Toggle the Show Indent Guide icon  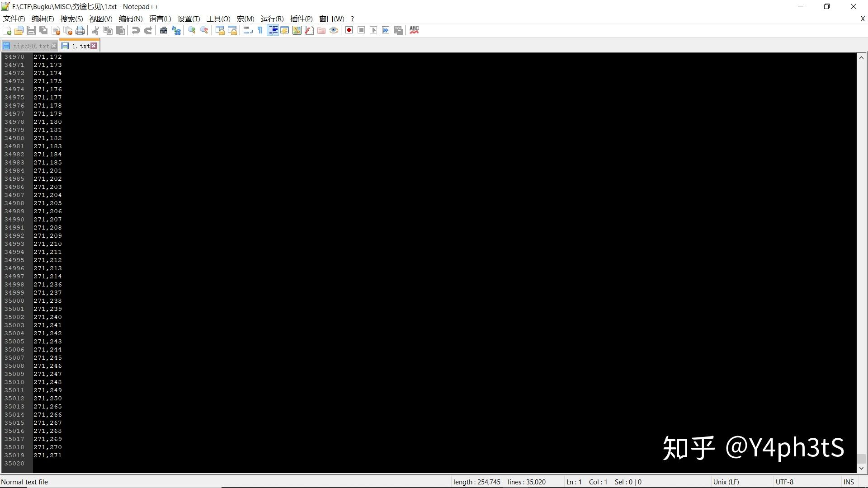[273, 30]
